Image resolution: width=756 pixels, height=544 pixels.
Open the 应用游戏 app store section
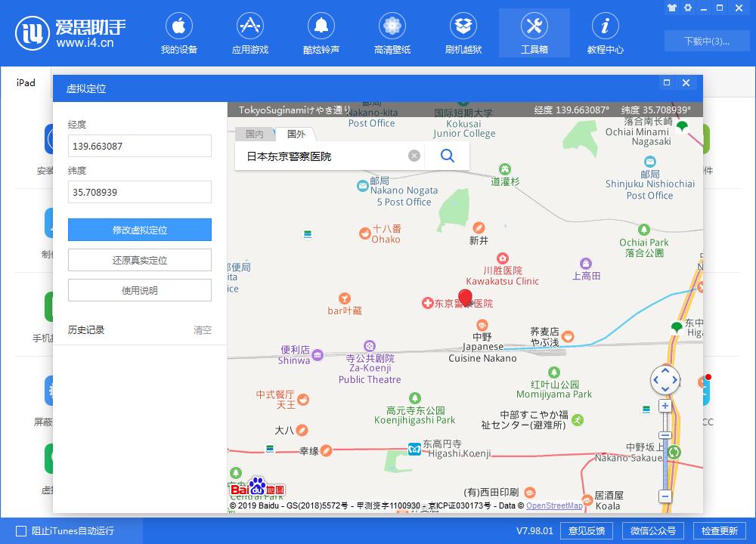(x=250, y=32)
